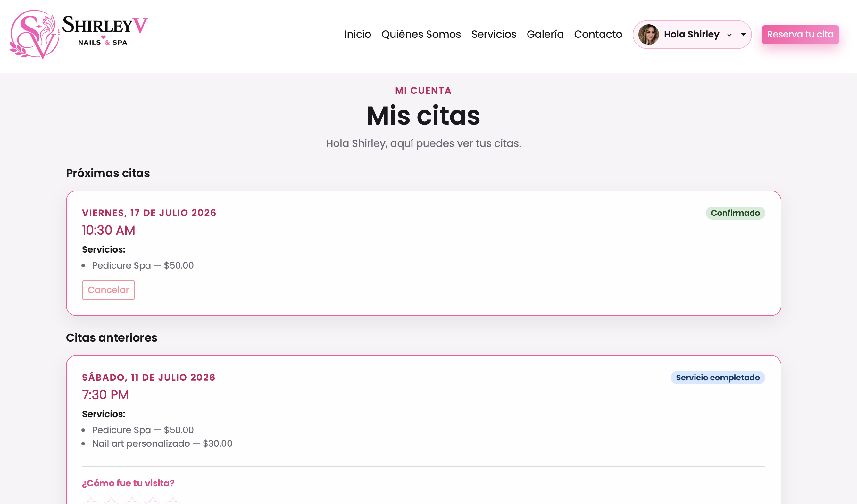Viewport: 857px width, 504px height.
Task: Click Servicios: label in the July 11 card
Action: (x=104, y=414)
